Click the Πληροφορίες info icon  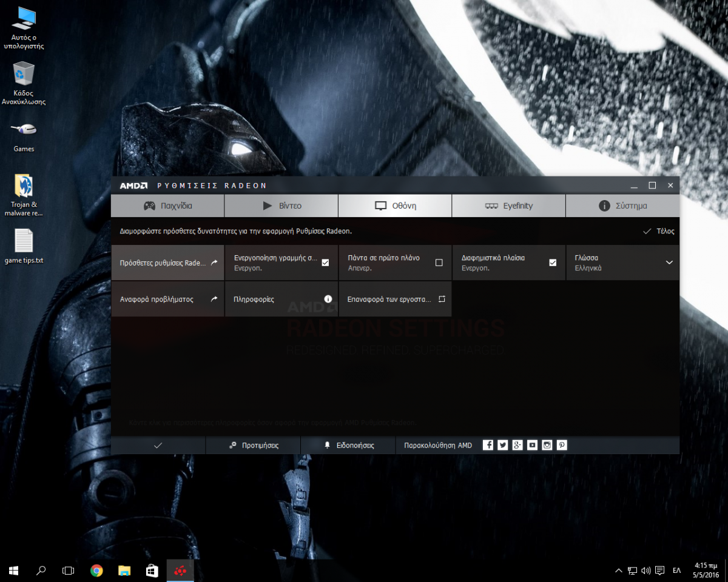328,299
